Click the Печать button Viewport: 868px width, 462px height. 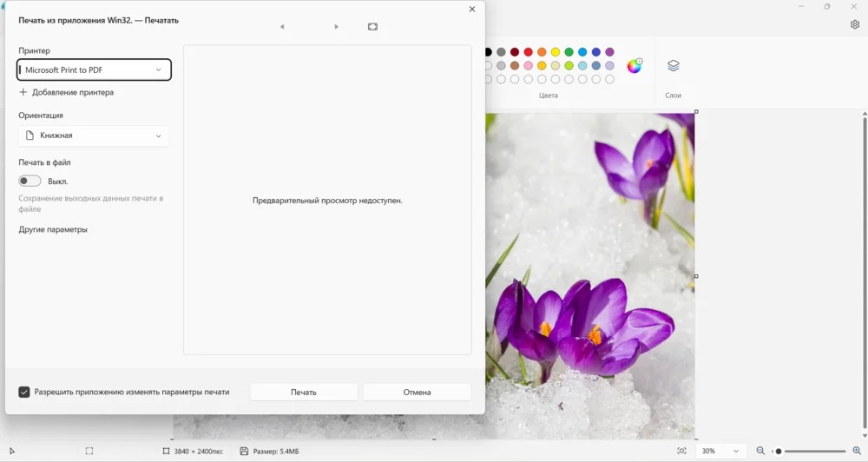tap(303, 392)
